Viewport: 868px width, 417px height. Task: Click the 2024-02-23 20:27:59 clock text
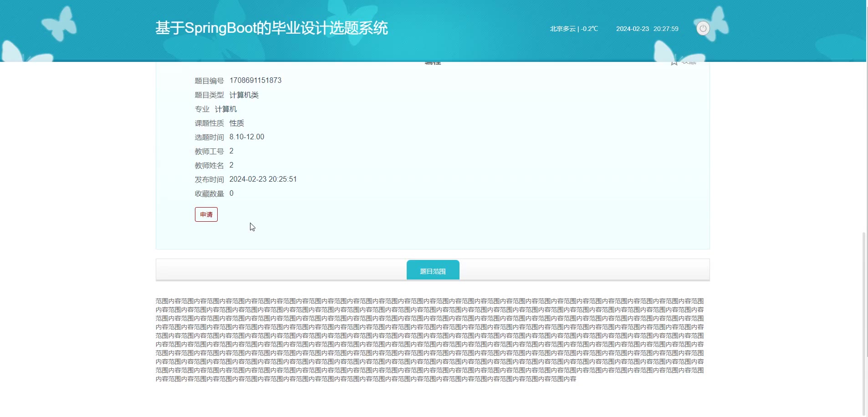(x=647, y=29)
